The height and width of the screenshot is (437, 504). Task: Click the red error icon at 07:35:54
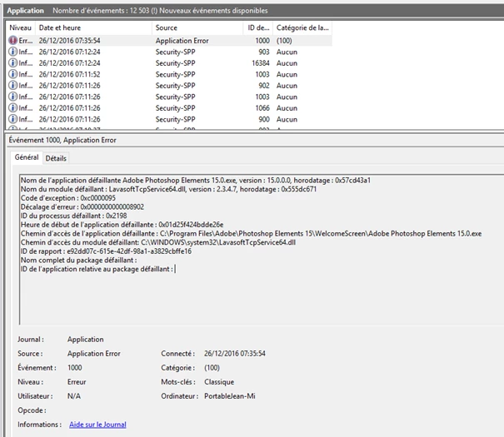click(x=12, y=41)
